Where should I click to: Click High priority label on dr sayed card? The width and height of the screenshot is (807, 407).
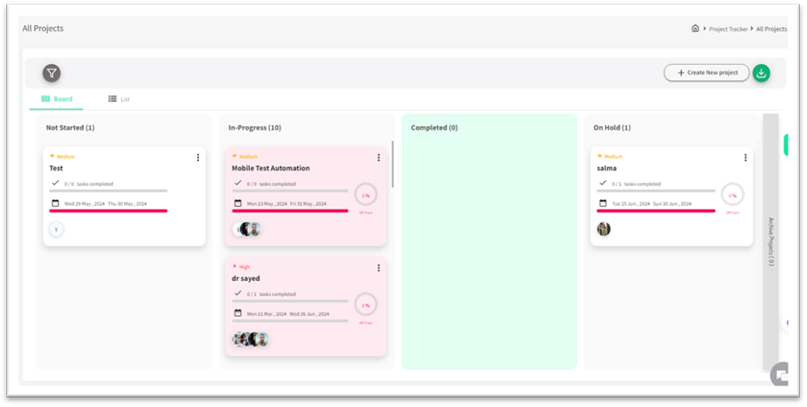click(241, 267)
